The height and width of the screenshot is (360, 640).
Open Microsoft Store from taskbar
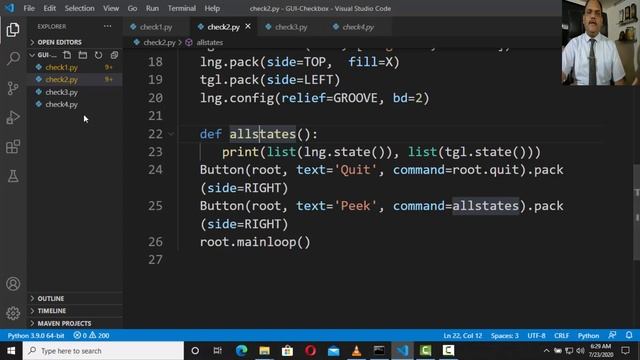point(287,351)
